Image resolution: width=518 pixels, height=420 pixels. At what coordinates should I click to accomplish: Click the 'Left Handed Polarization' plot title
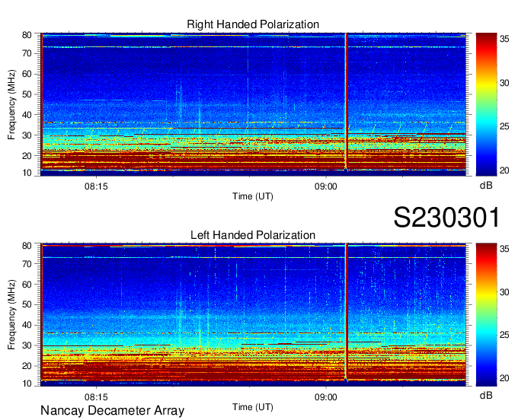point(253,235)
